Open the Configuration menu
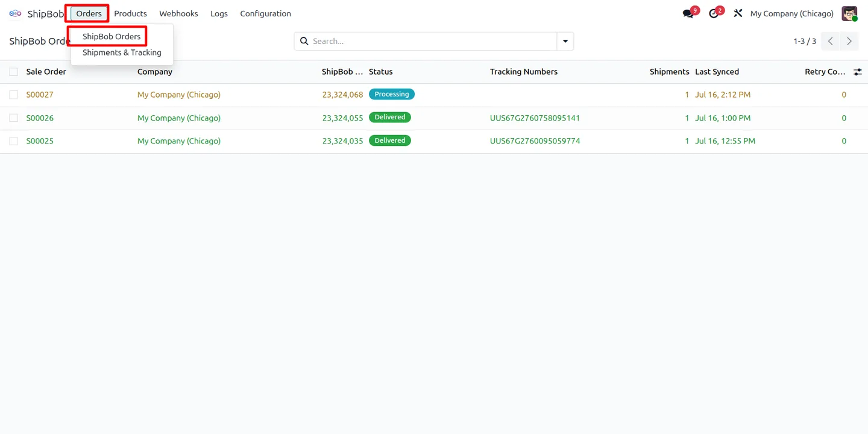Viewport: 868px width, 434px height. pos(265,13)
